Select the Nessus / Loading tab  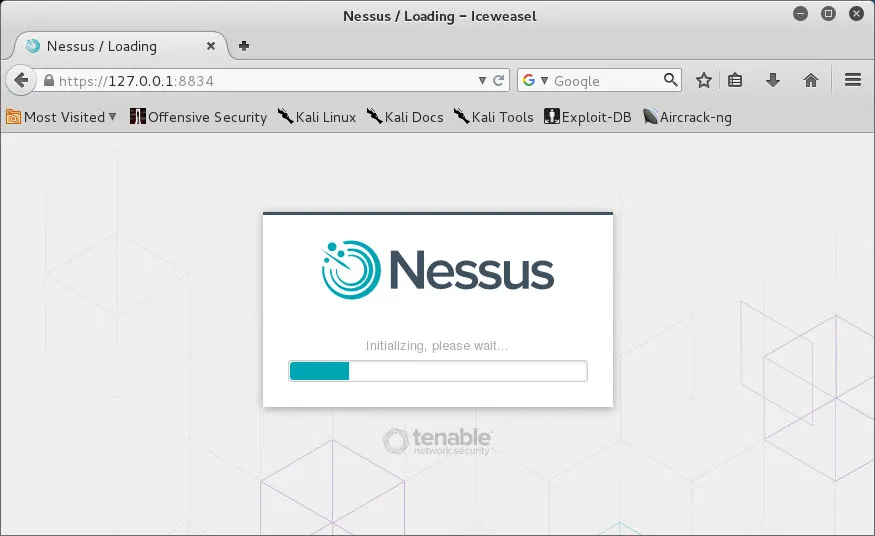click(120, 46)
